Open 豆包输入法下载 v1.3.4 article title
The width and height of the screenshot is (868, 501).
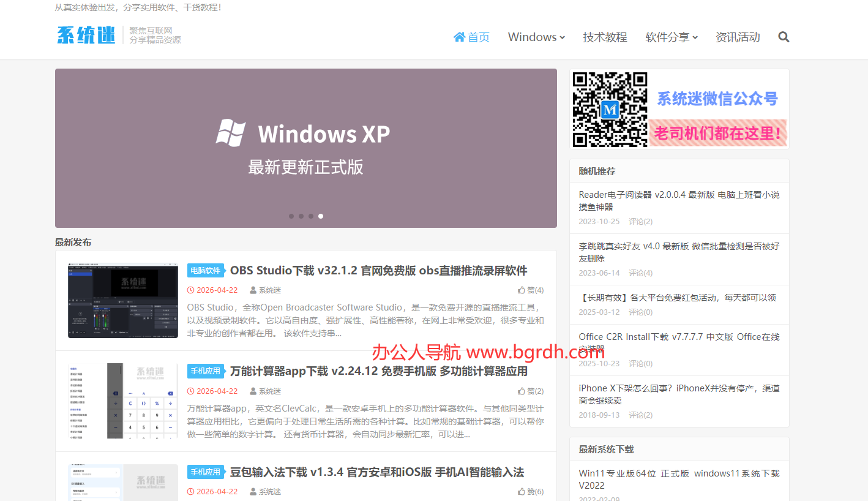[x=377, y=472]
